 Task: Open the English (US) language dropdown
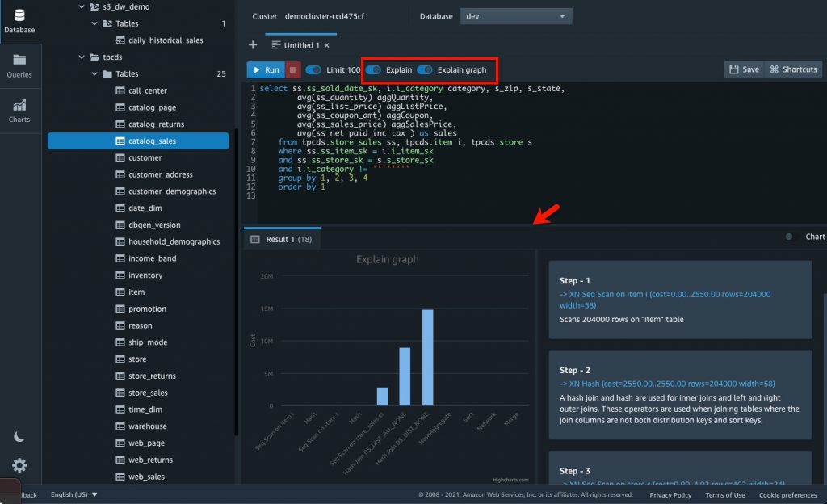pyautogui.click(x=73, y=494)
